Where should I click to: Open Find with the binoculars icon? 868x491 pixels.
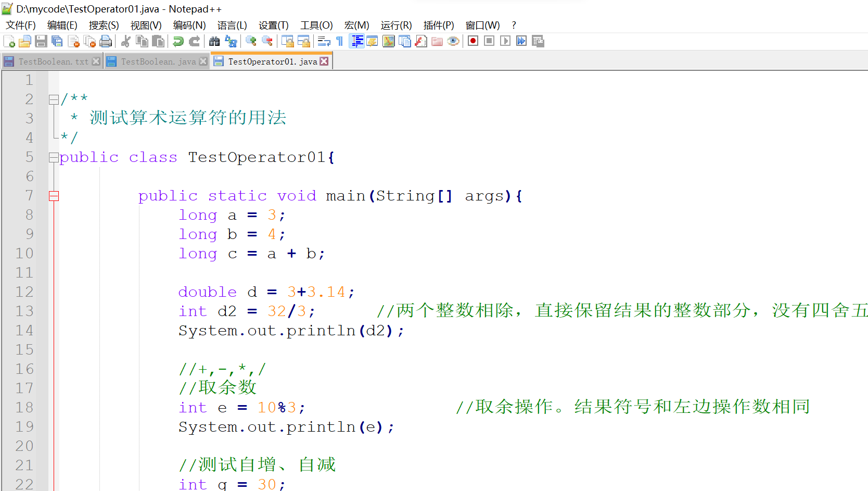point(214,41)
